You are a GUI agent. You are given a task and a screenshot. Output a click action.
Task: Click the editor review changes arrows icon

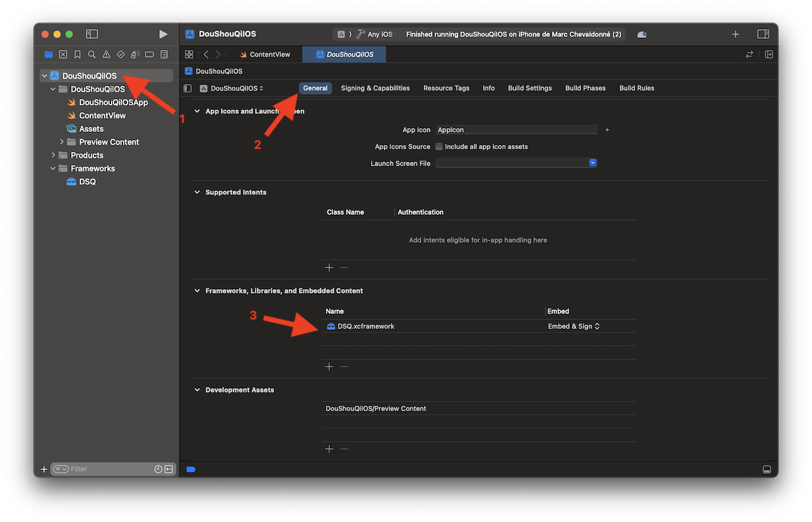pos(750,55)
